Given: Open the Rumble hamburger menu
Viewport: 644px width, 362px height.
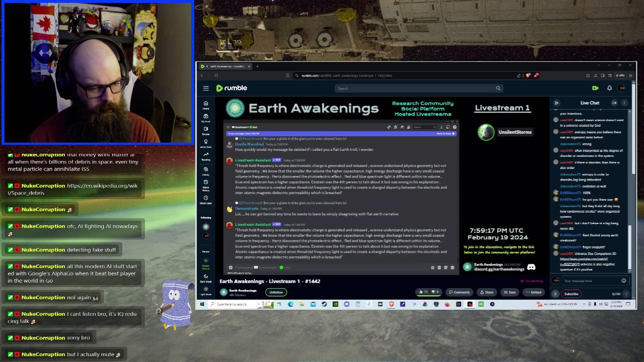Looking at the screenshot, I should point(206,88).
